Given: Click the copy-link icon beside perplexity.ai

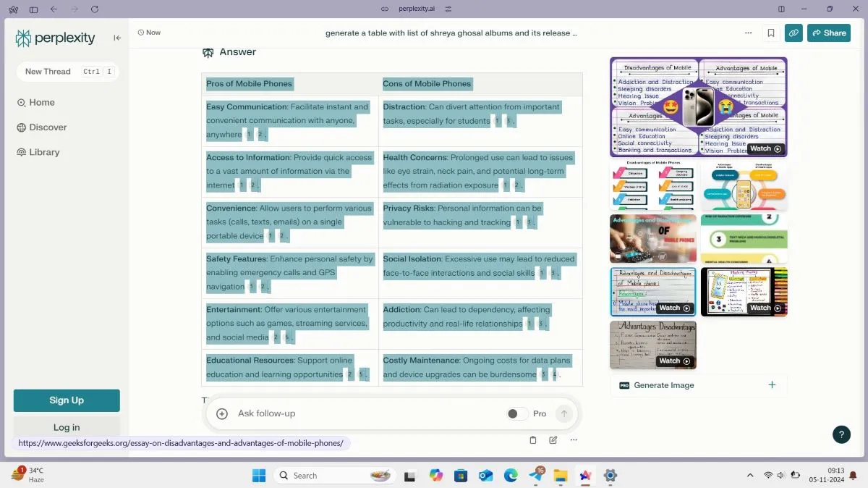Looking at the screenshot, I should [x=385, y=9].
